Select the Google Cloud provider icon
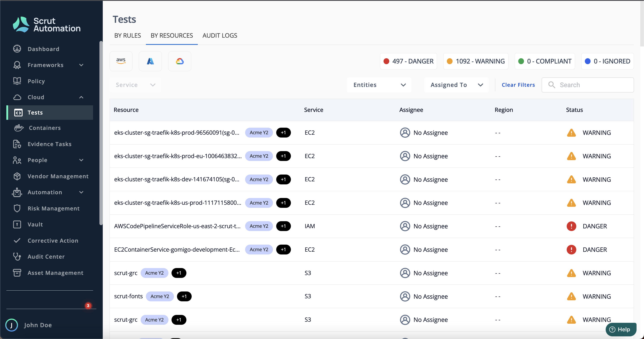 [179, 61]
